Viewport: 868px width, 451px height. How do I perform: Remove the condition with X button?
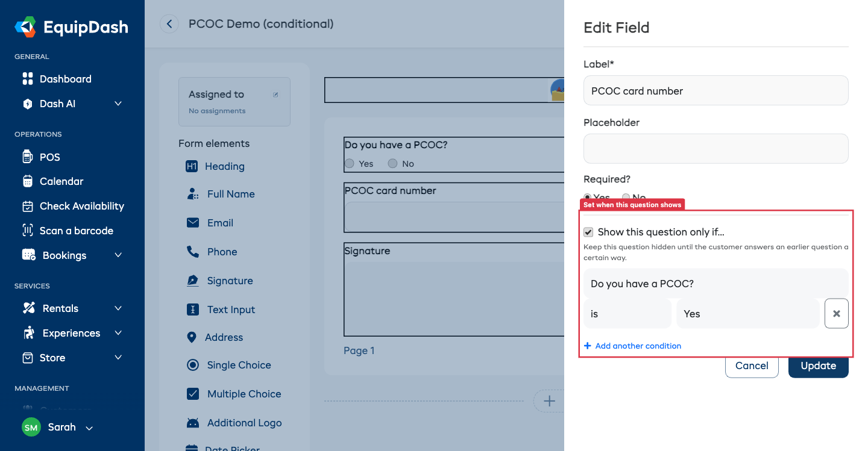[x=837, y=314]
